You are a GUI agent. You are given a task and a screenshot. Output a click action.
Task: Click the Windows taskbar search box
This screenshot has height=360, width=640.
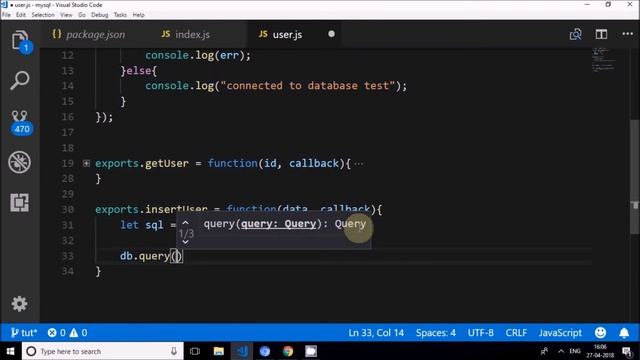click(102, 351)
